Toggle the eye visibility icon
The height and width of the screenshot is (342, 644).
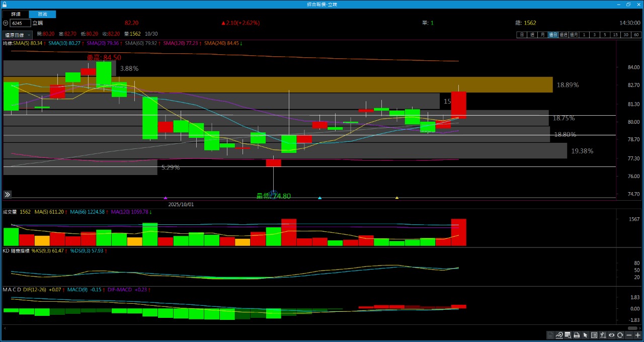(611, 335)
